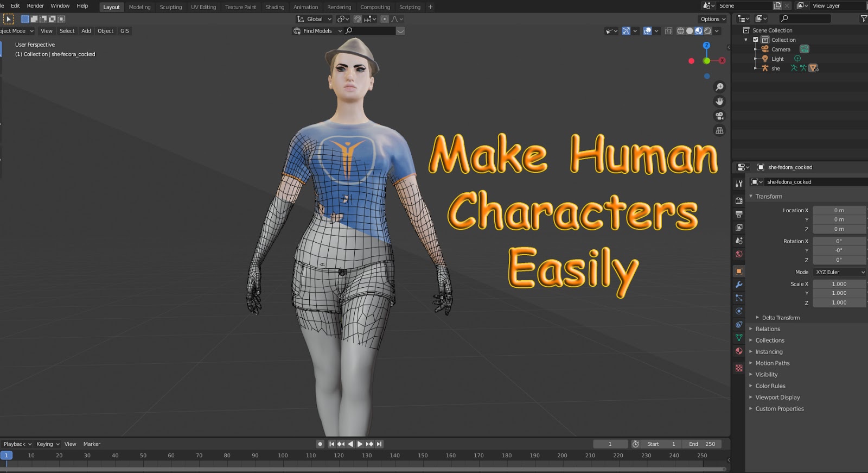Click the Select Box tool icon
The height and width of the screenshot is (473, 868).
pyautogui.click(x=9, y=19)
